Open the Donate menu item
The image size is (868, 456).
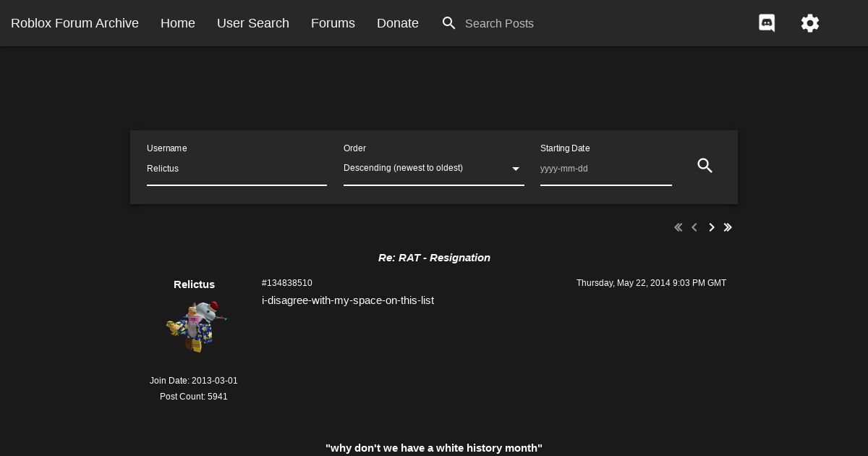tap(398, 23)
